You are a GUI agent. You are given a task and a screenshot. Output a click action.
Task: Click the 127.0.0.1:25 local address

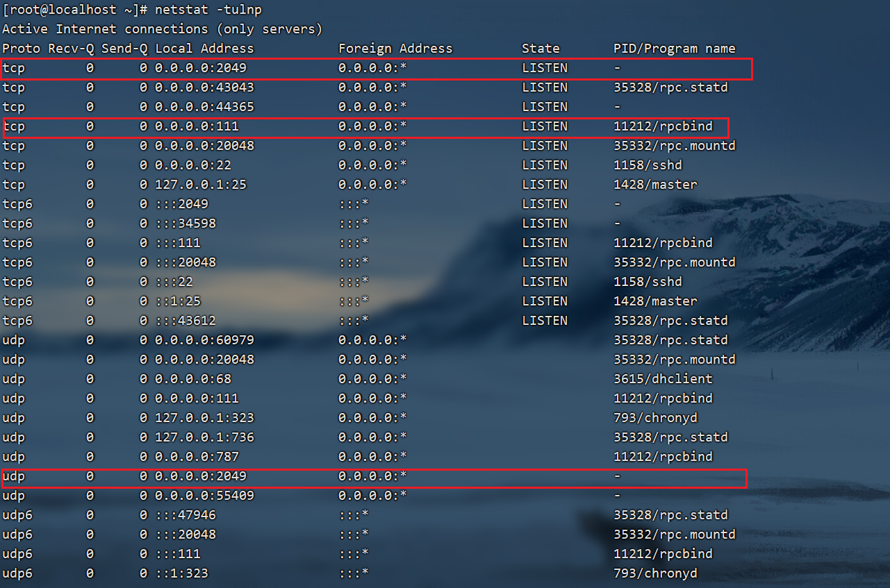click(x=201, y=185)
